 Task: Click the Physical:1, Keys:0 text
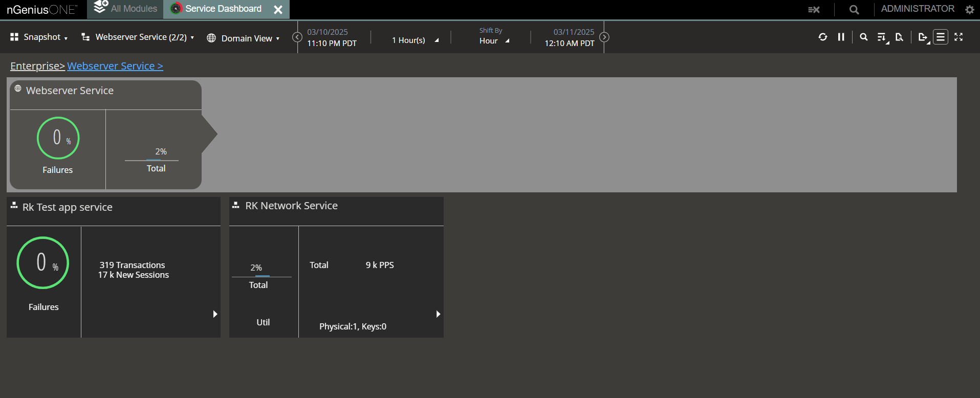(353, 326)
